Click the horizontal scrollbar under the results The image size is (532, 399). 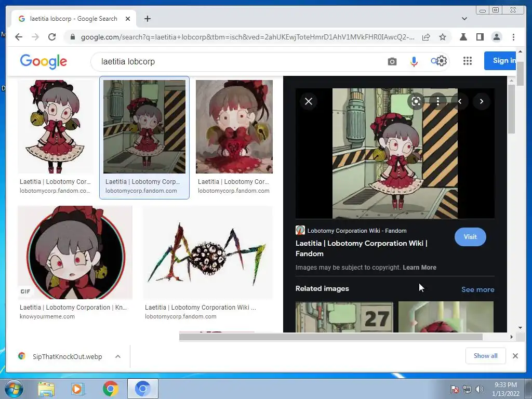click(331, 337)
